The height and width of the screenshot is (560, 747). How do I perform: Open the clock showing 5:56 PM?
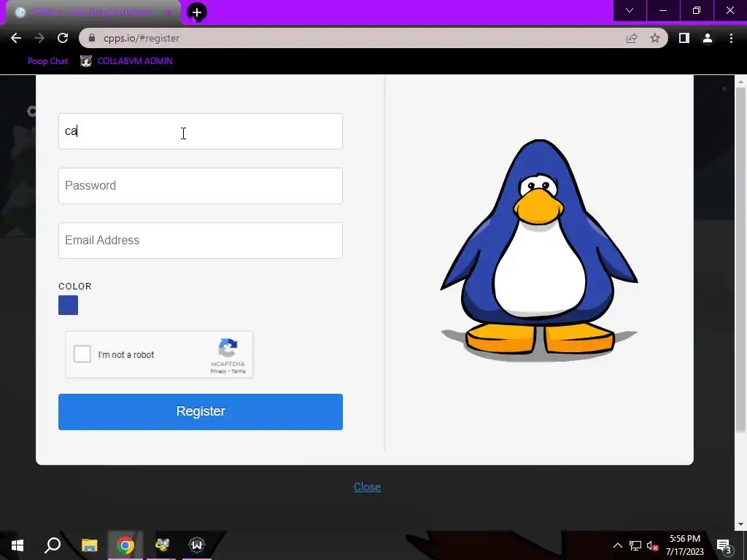click(x=684, y=545)
